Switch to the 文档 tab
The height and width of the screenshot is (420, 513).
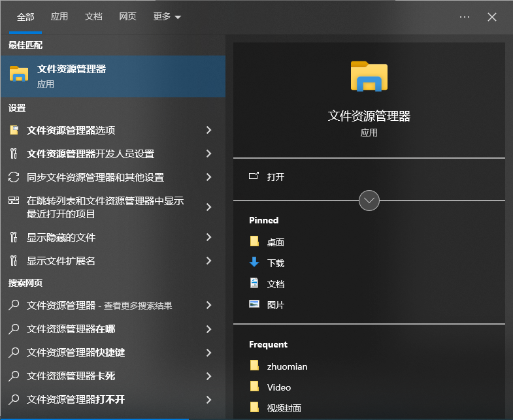(x=93, y=17)
